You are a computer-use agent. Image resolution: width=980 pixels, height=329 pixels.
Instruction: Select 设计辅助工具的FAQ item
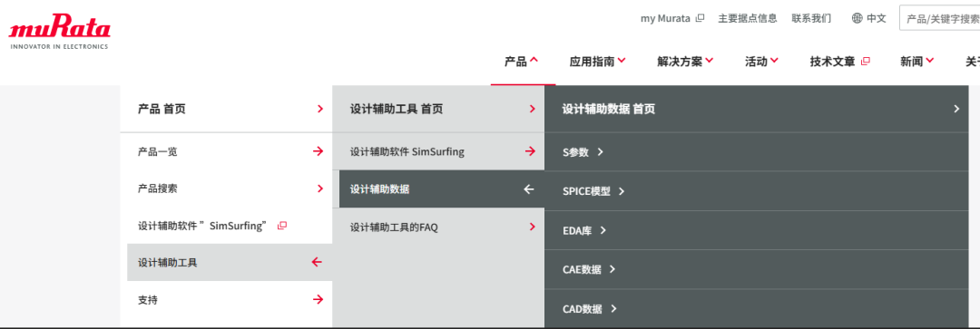click(x=438, y=227)
